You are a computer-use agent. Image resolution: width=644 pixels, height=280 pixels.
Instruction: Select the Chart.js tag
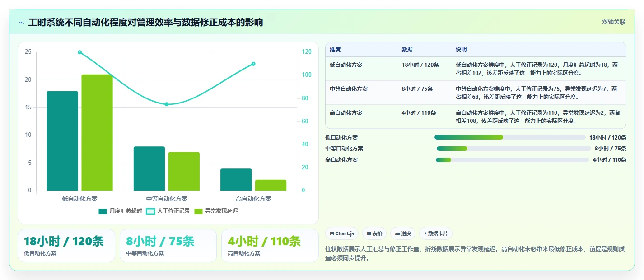click(x=342, y=233)
